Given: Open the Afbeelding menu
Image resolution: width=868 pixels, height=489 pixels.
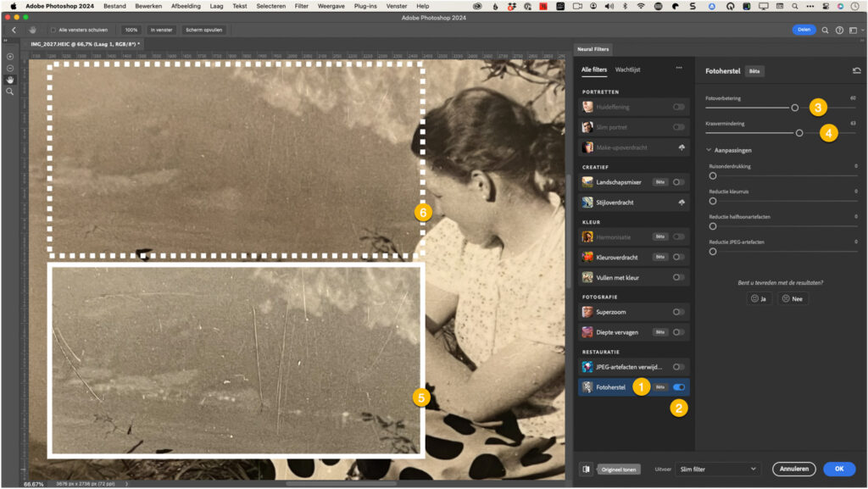Looking at the screenshot, I should click(186, 6).
